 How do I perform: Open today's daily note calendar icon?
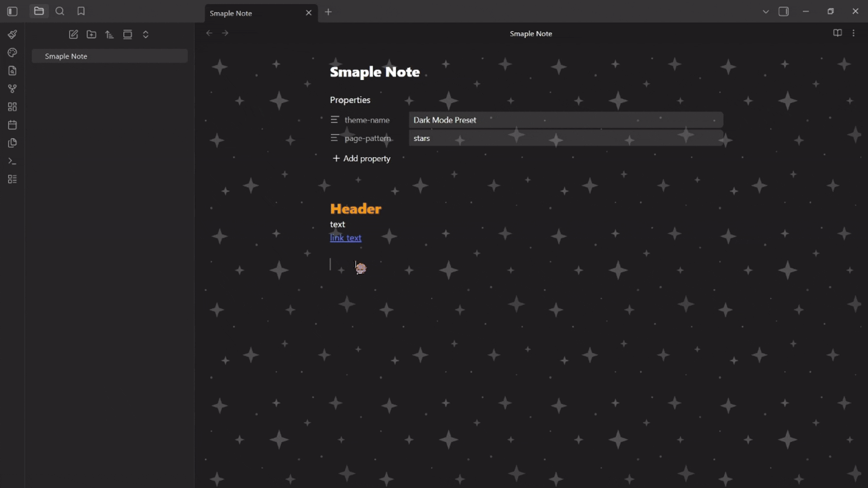[x=12, y=125]
